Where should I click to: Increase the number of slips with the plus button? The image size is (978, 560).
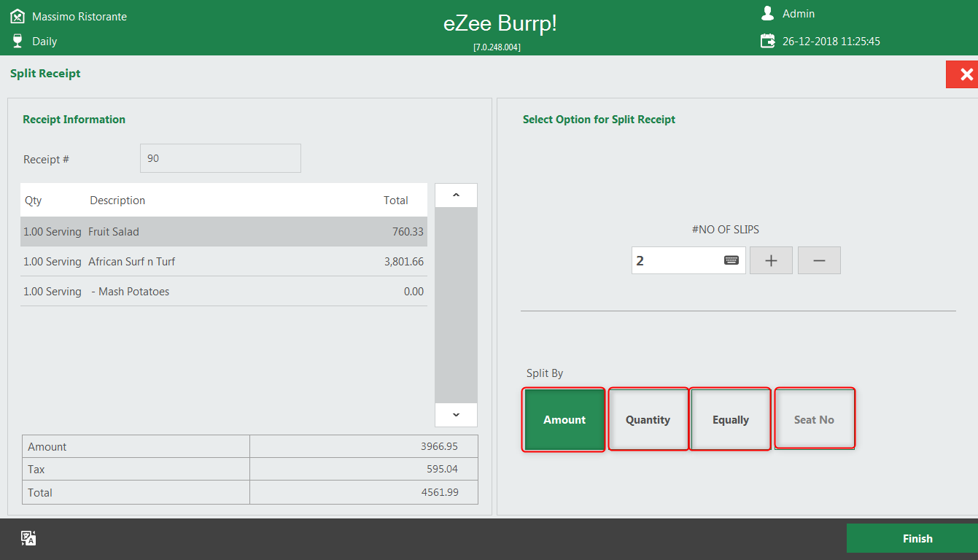pyautogui.click(x=771, y=260)
